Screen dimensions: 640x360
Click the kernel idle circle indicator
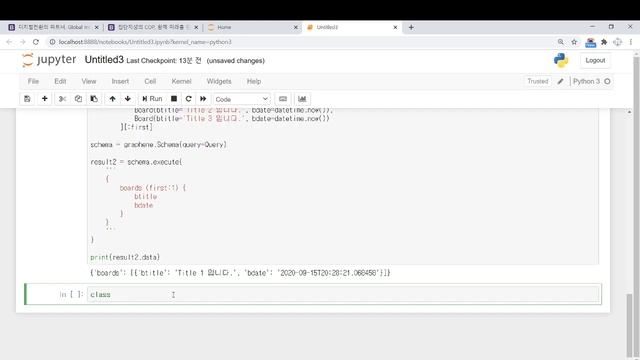pos(607,81)
